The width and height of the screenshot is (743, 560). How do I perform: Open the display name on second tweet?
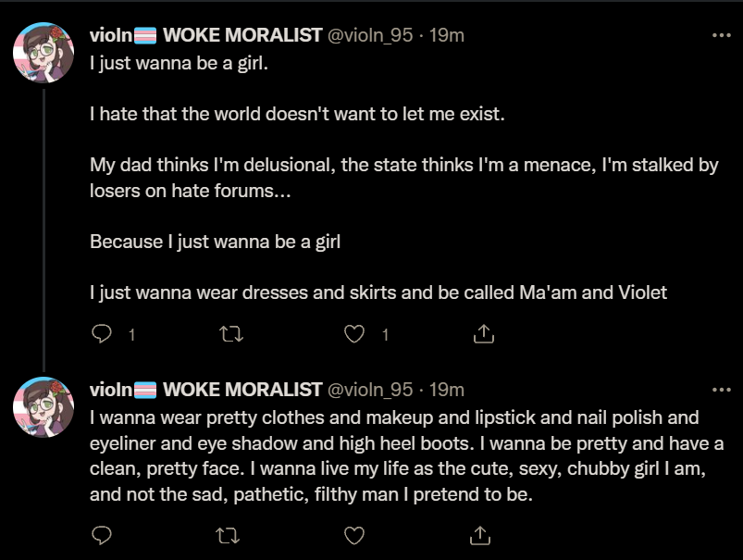pyautogui.click(x=206, y=390)
